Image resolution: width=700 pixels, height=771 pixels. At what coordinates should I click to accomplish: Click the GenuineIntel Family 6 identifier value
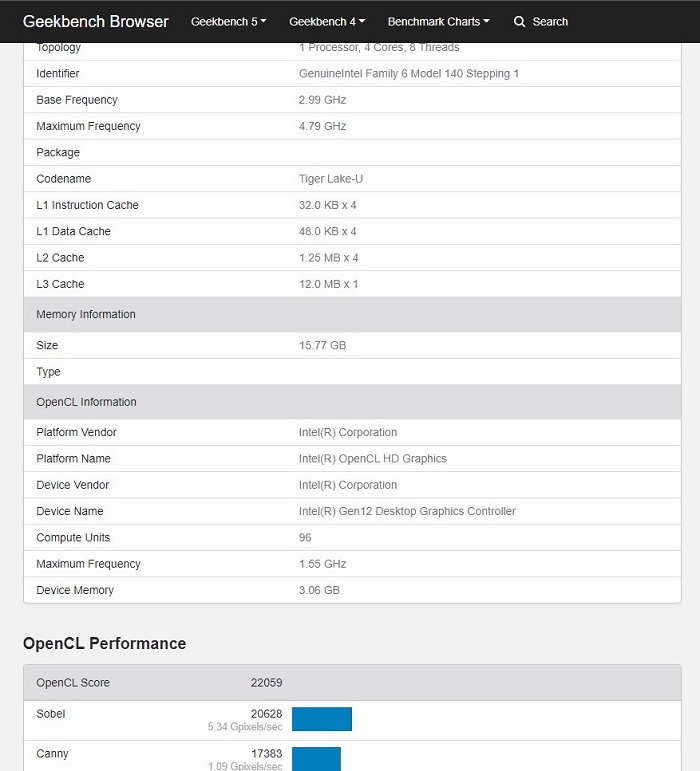[408, 74]
